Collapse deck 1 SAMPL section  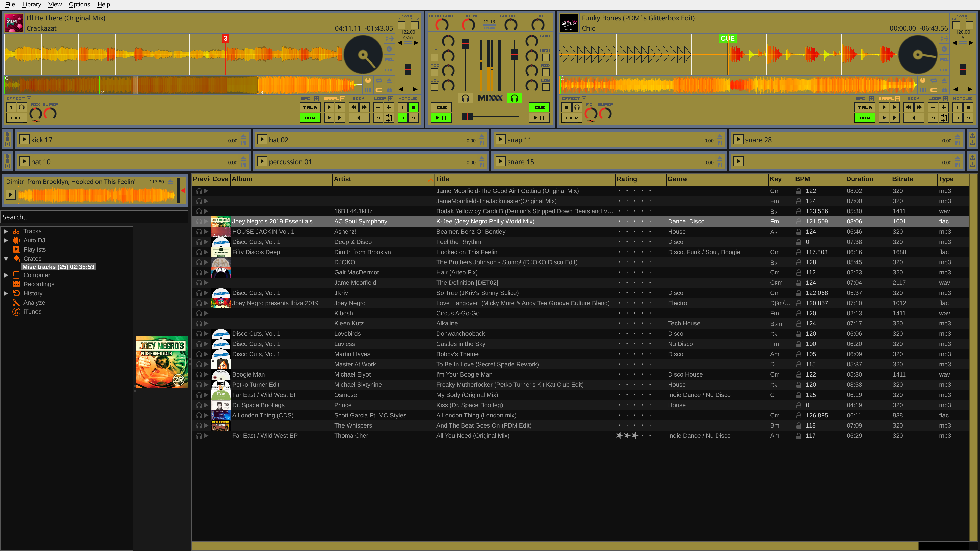(343, 98)
